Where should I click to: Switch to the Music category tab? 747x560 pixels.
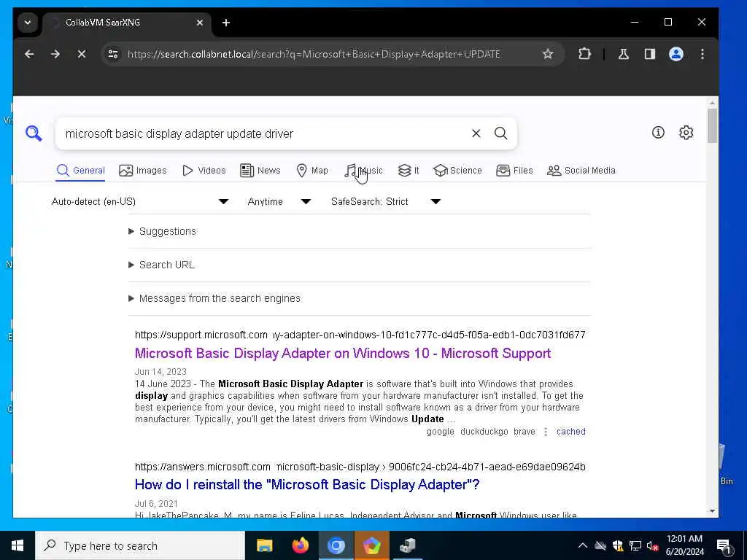click(363, 171)
